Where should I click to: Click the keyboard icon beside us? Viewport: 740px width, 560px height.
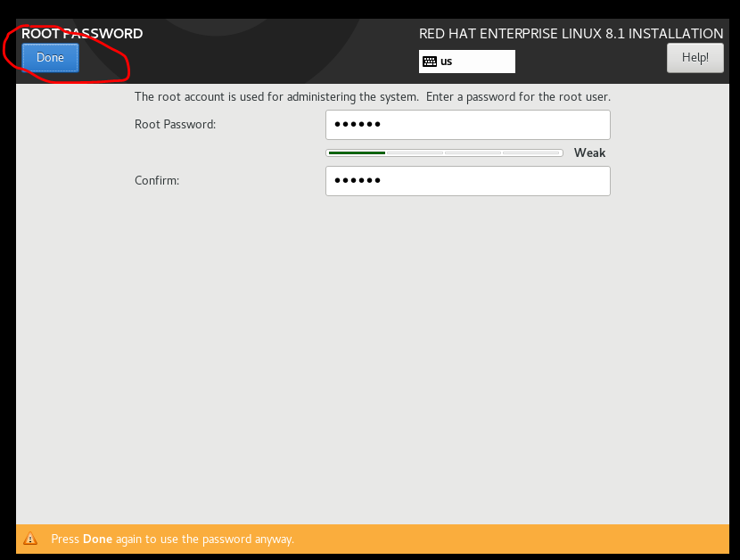pos(430,62)
